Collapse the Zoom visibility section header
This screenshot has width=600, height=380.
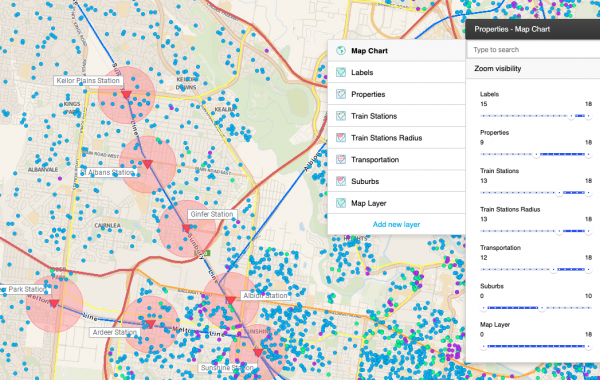click(x=533, y=69)
